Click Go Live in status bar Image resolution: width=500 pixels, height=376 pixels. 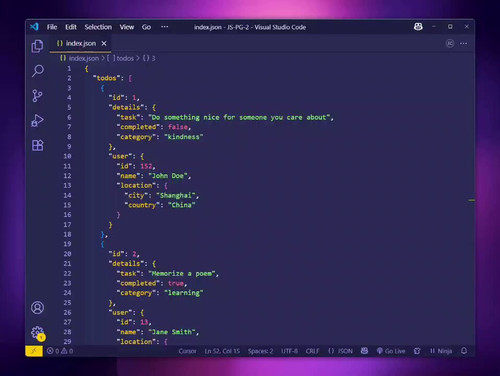coord(391,351)
